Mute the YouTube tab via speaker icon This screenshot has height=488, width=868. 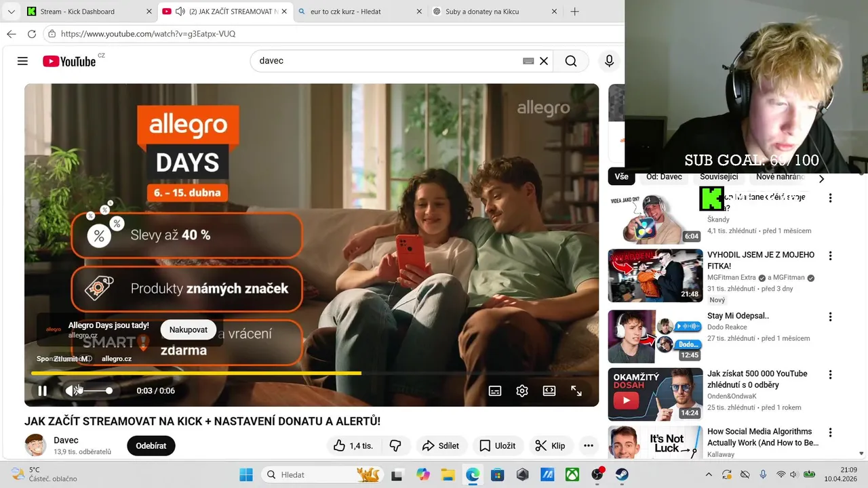(180, 12)
